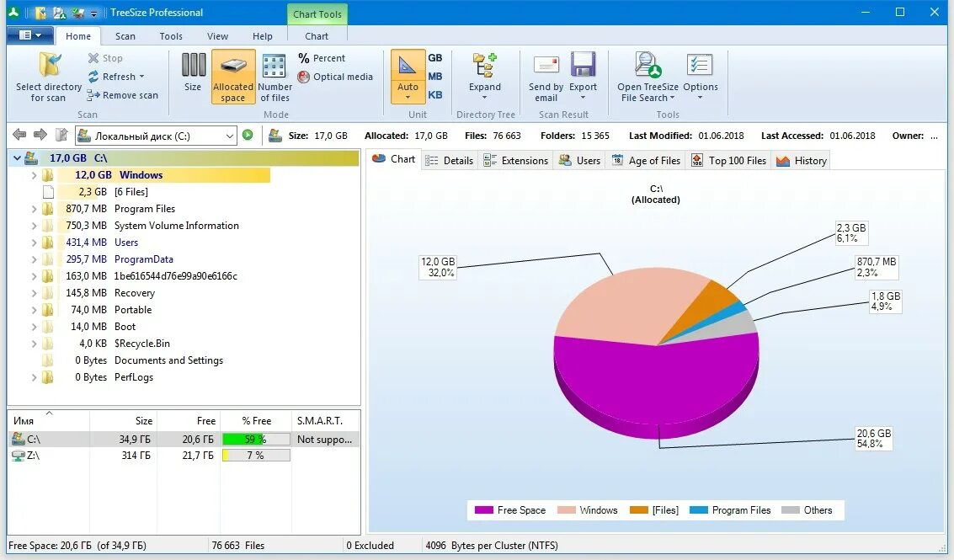
Task: Select Documents and Settings folder
Action: (x=168, y=360)
